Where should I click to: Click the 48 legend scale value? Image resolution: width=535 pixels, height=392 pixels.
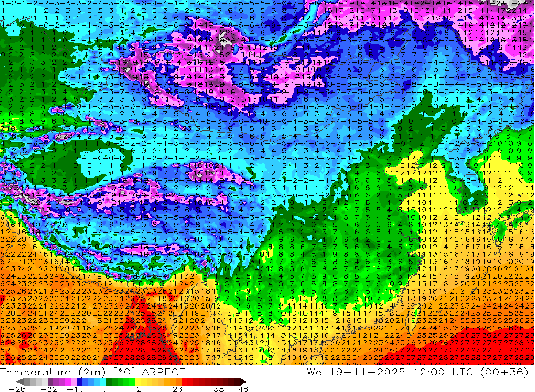pos(243,389)
